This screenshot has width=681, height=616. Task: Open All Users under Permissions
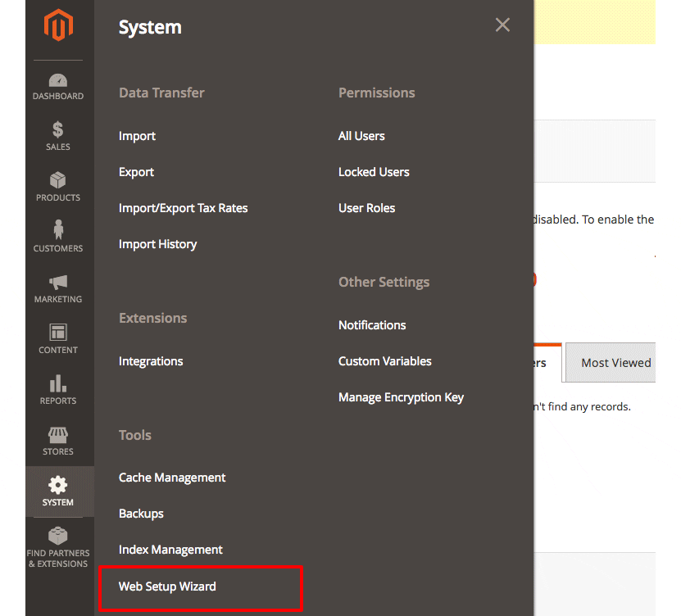tap(361, 136)
